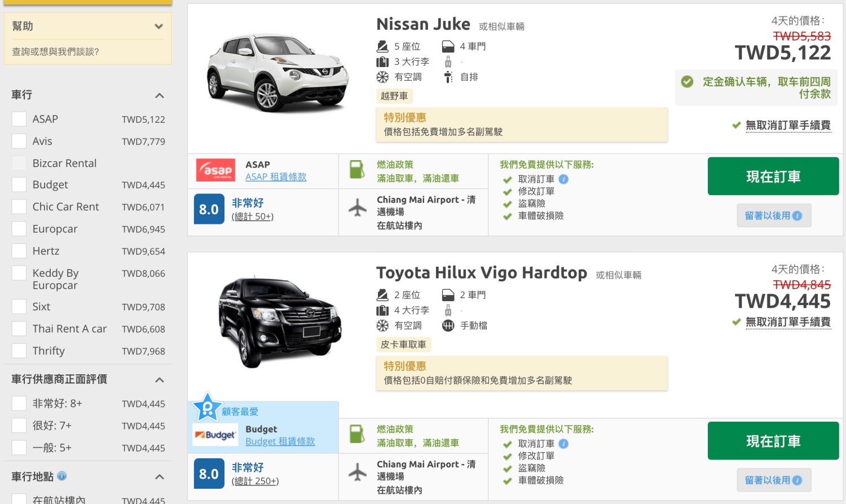Collapse the 車行供應商正面評價 section
Screen dimensions: 846x504
coord(160,379)
